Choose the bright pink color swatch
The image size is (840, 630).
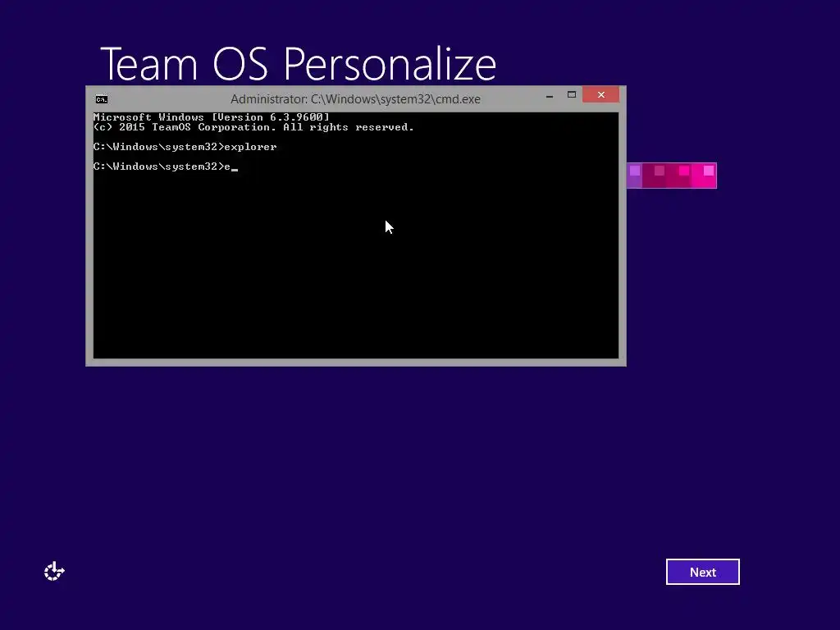[704, 176]
